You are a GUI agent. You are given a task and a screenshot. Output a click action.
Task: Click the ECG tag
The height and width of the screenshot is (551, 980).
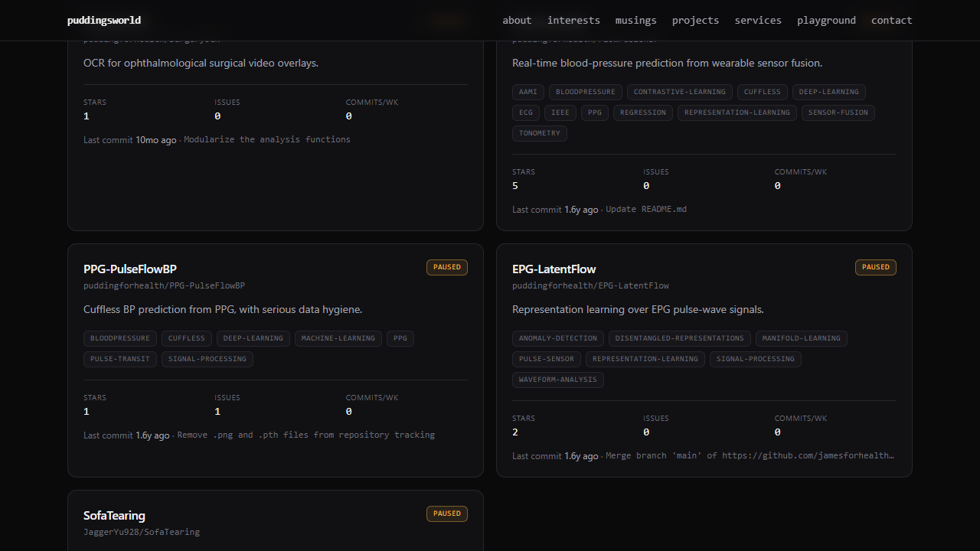click(526, 112)
